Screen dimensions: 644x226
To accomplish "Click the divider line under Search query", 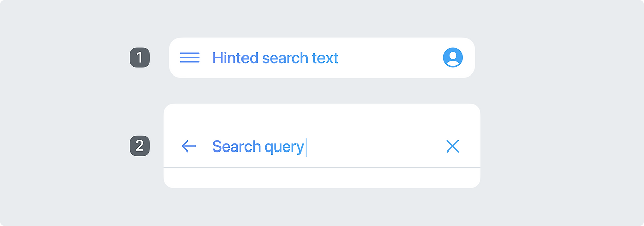I will pos(322,167).
